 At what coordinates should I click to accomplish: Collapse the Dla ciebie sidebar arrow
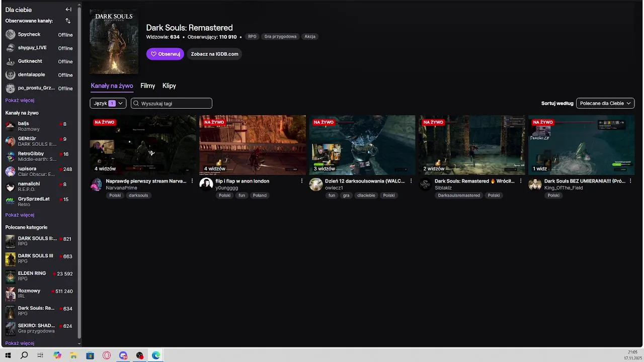click(68, 10)
